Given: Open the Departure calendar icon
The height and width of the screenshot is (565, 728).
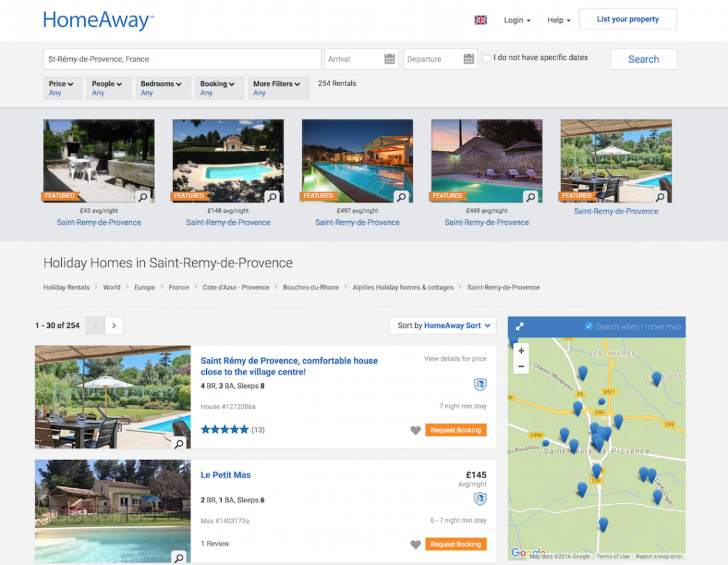Looking at the screenshot, I should coord(469,59).
